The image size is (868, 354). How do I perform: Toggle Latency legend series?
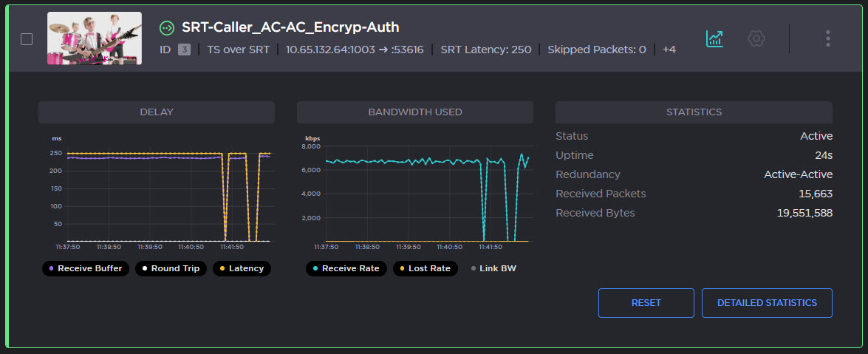click(242, 268)
